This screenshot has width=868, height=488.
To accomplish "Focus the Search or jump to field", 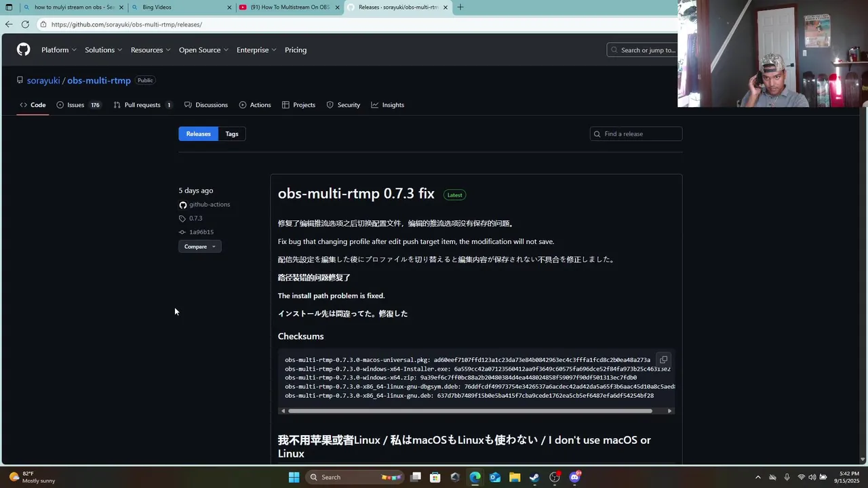I will 642,50.
